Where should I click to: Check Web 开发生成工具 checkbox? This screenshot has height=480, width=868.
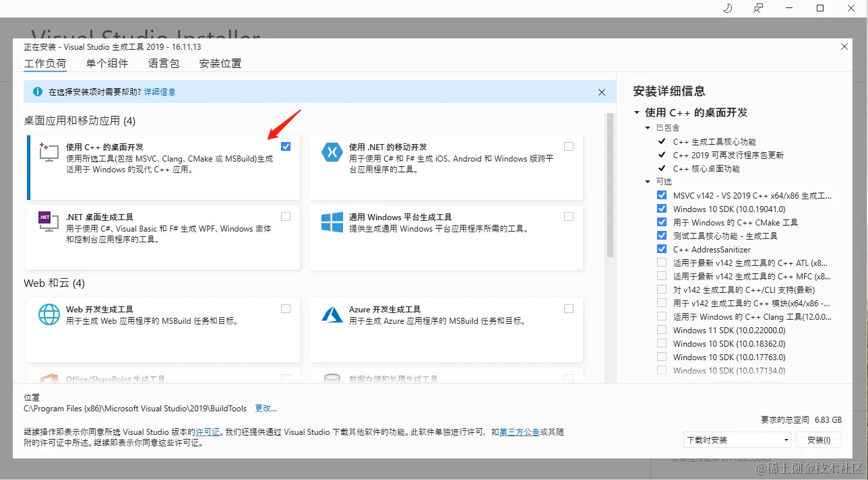(286, 309)
